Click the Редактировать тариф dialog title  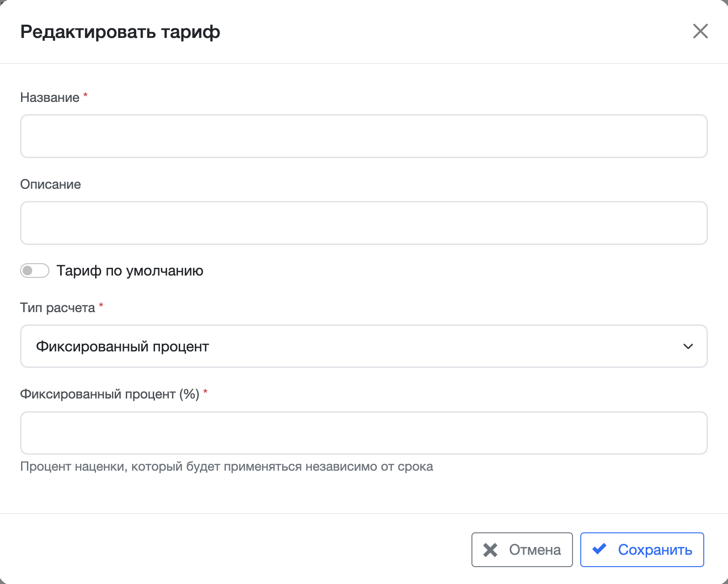pyautogui.click(x=119, y=32)
